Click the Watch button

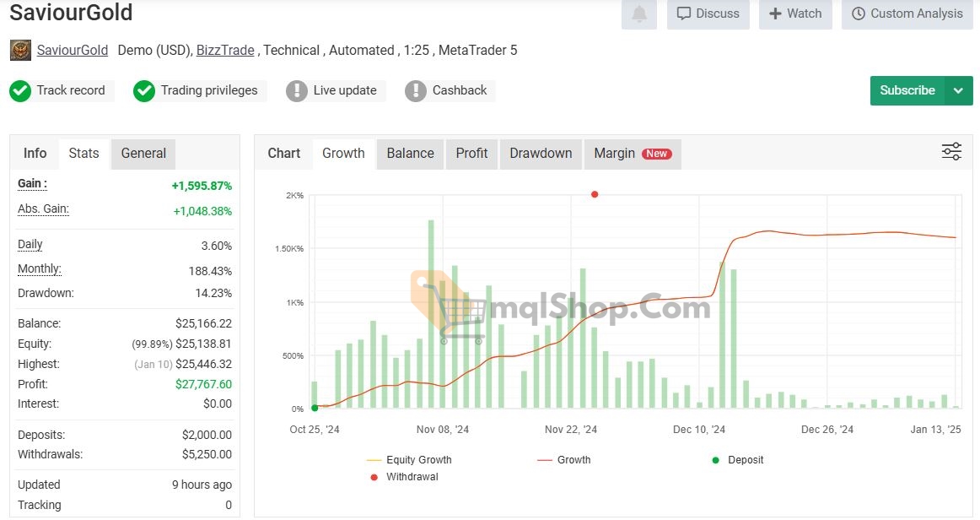pyautogui.click(x=795, y=14)
